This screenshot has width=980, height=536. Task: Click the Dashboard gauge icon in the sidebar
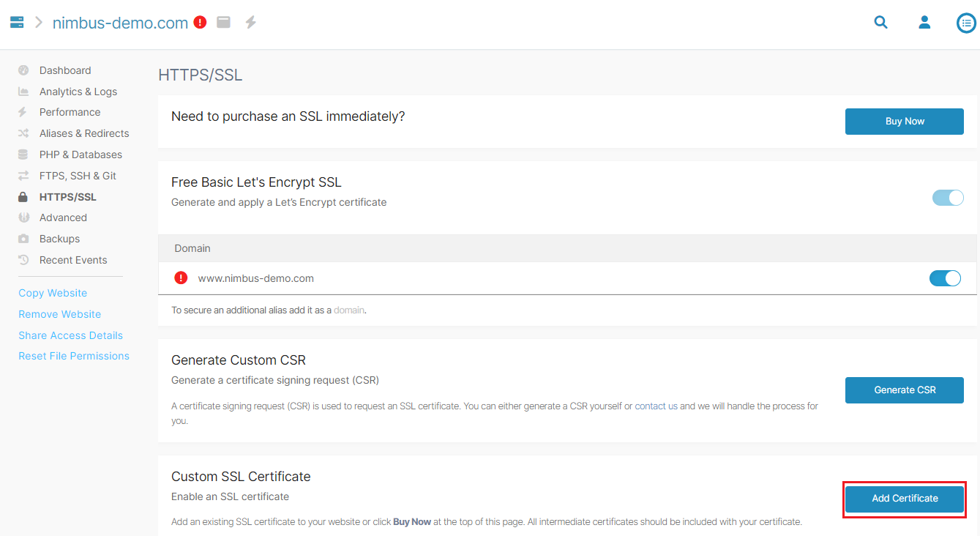(x=23, y=70)
